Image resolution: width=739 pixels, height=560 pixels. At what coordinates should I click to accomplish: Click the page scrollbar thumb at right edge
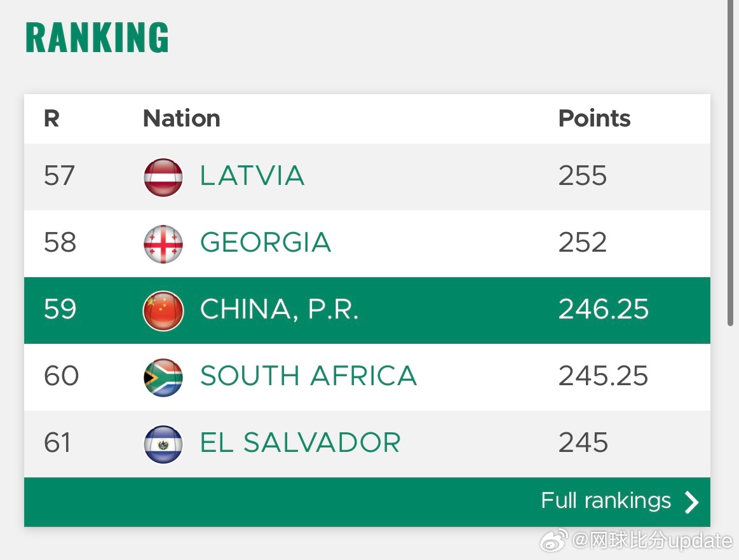tap(730, 163)
